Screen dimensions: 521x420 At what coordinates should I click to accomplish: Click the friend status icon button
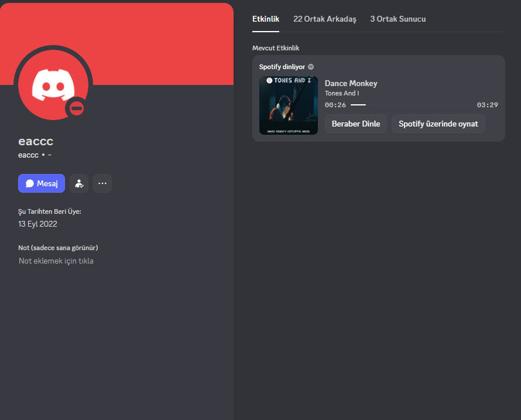[x=79, y=183]
